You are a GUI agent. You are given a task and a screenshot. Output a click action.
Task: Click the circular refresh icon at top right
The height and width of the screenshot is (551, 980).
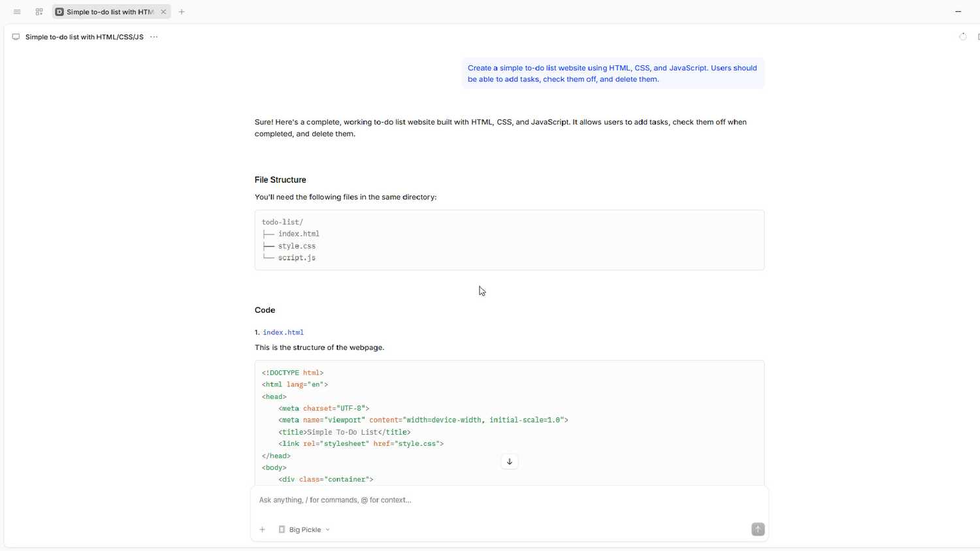point(962,37)
